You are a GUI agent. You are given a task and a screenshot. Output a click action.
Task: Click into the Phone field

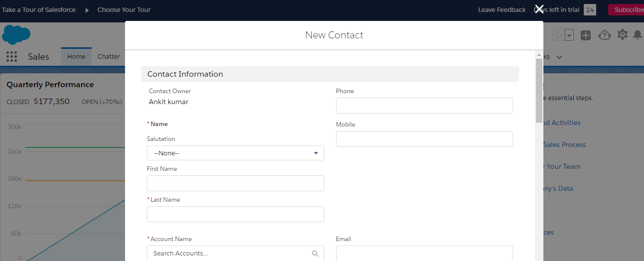(424, 106)
